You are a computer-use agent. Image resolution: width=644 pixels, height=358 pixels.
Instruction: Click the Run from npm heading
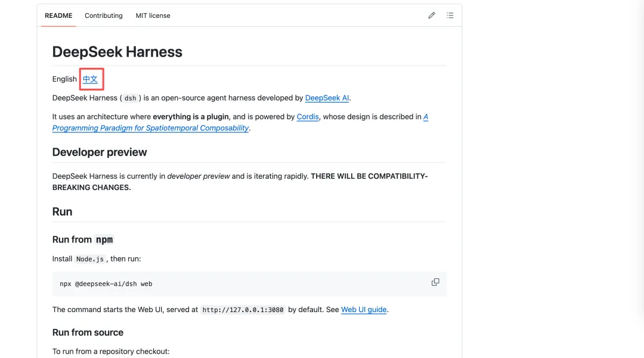[82, 239]
